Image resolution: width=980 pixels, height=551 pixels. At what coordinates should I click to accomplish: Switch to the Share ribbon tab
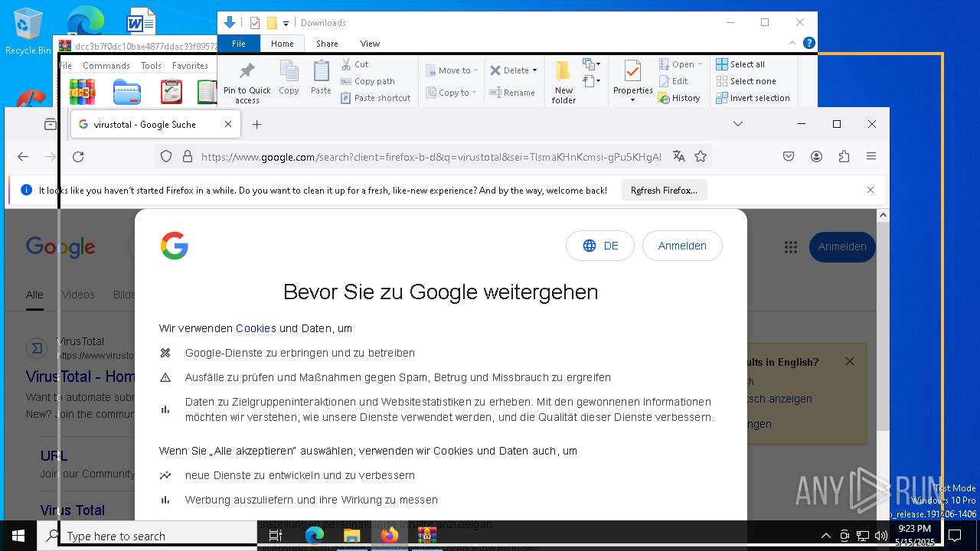(x=327, y=44)
